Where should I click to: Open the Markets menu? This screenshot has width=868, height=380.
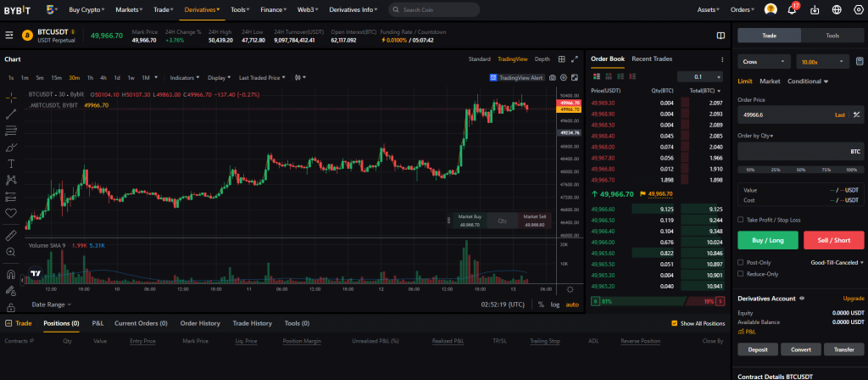(x=130, y=9)
